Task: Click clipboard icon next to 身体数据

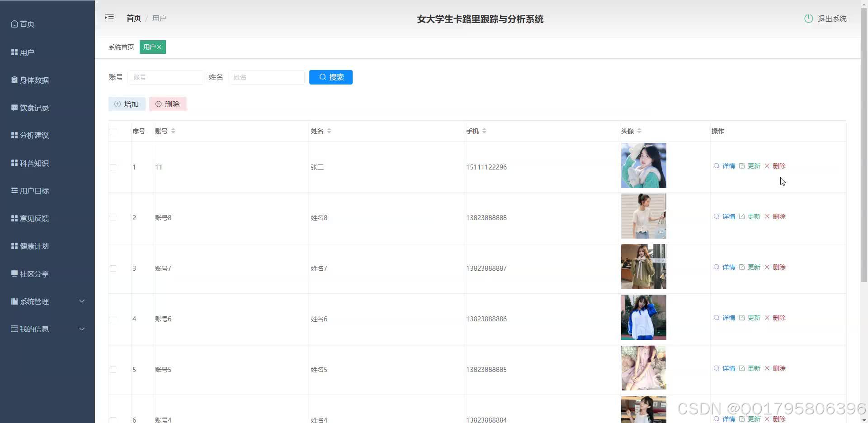Action: pos(14,80)
